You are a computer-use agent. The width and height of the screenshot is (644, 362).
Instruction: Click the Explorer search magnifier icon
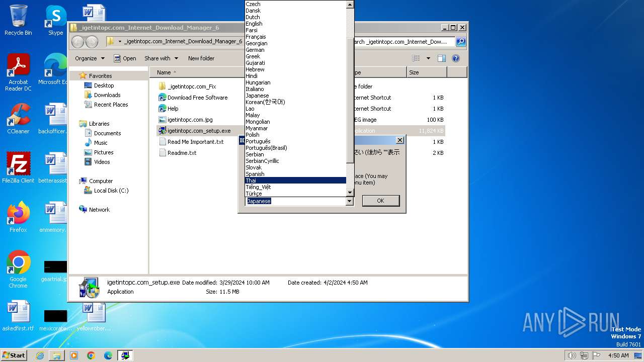point(460,42)
